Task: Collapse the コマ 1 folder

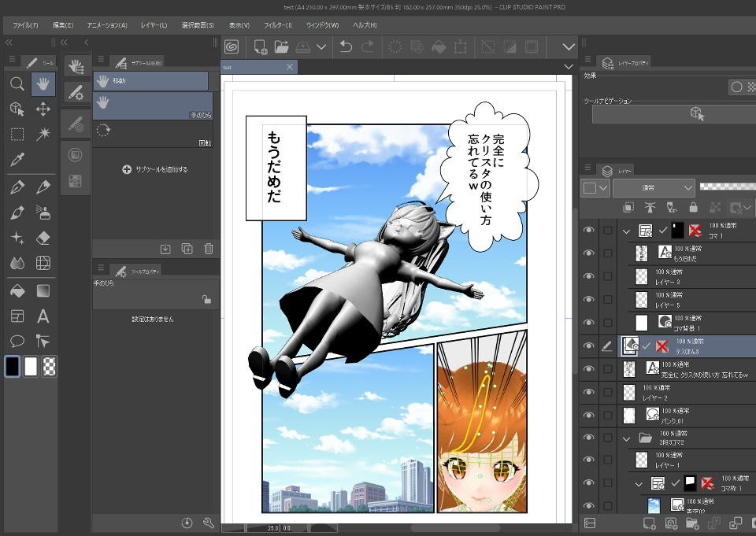Action: [626, 230]
